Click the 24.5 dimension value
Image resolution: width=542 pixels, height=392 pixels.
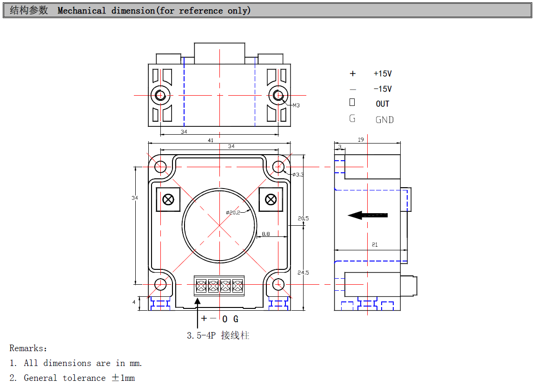pyautogui.click(x=303, y=273)
